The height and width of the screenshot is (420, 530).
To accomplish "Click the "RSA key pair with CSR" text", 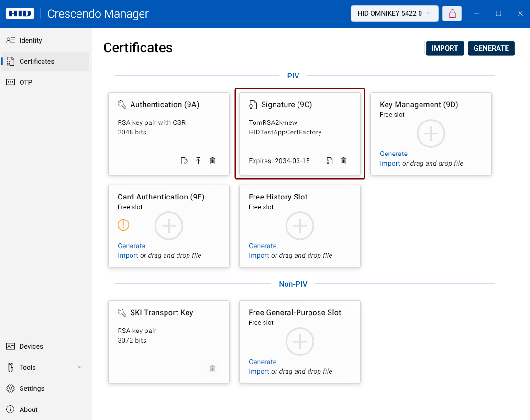I will (152, 122).
